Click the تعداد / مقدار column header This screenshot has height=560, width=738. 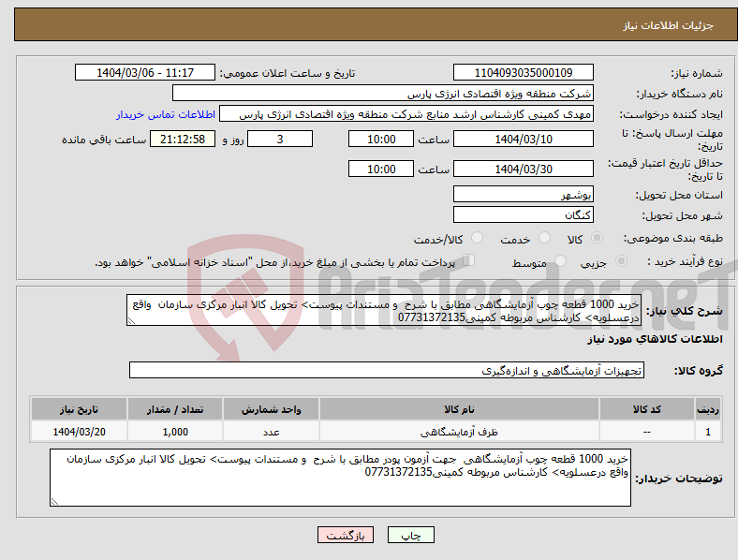coord(175,409)
